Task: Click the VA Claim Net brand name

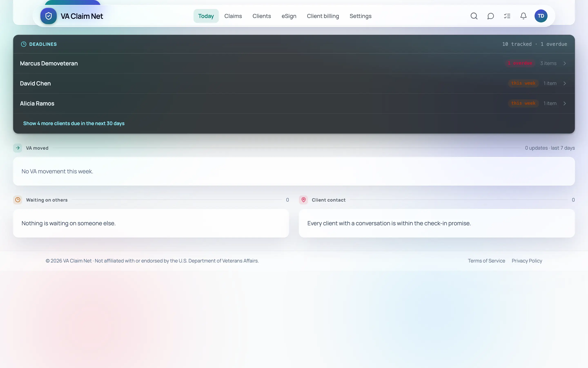Action: pyautogui.click(x=82, y=16)
